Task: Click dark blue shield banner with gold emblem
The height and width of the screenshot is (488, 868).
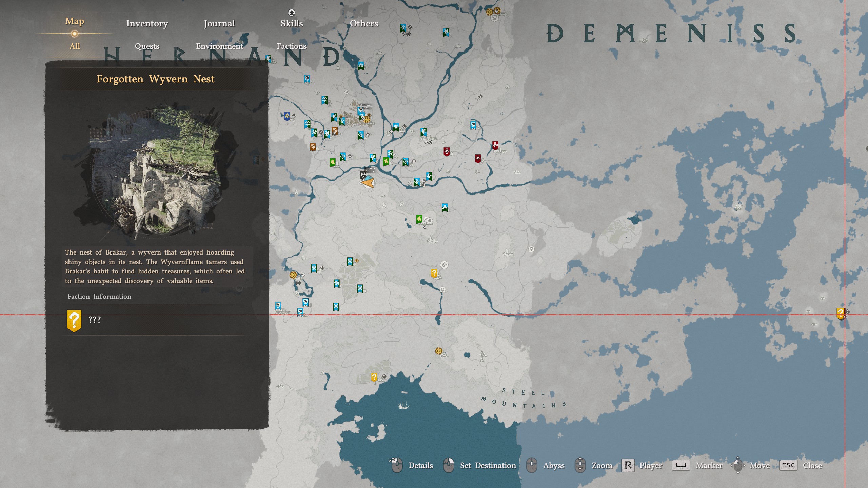Action: (287, 116)
